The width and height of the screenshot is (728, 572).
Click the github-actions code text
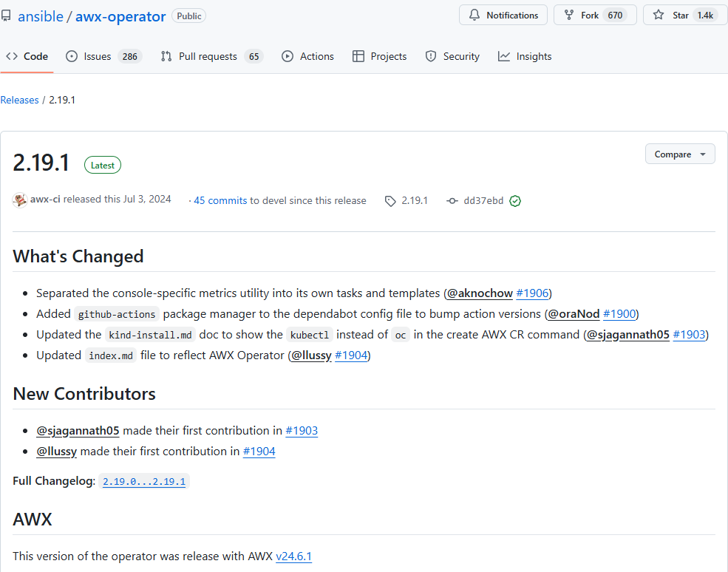(x=117, y=314)
